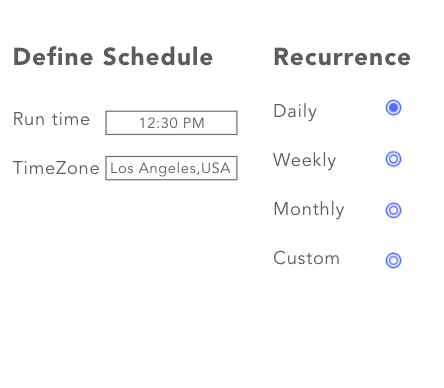Toggle the empty circle beside Monthly
This screenshot has height=388, width=444.
coord(393,210)
